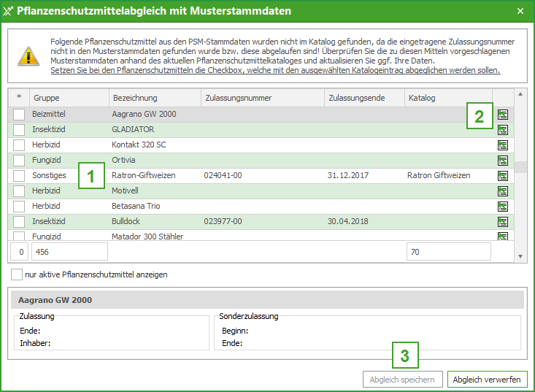Click the footer count field showing 0
The width and height of the screenshot is (535, 392).
(19, 252)
